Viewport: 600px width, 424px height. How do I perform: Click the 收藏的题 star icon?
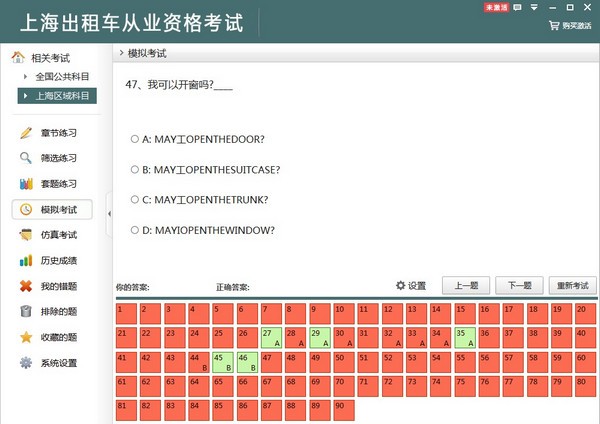(26, 337)
